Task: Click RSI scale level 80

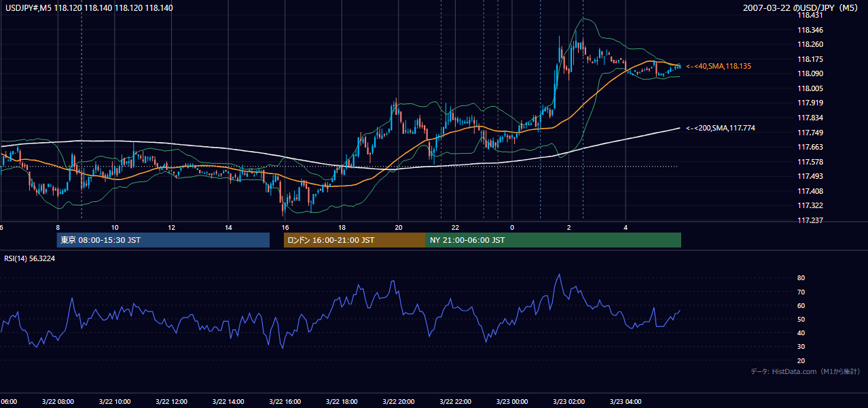Action: pos(801,278)
